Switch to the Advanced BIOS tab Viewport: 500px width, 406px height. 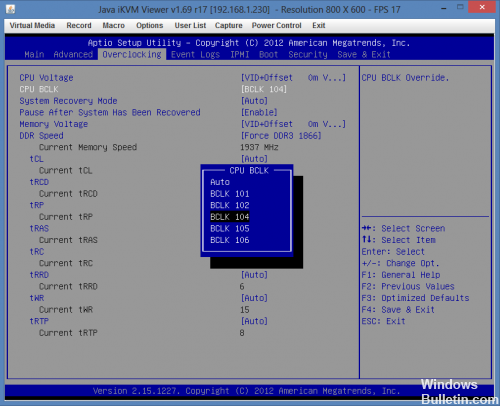click(73, 54)
